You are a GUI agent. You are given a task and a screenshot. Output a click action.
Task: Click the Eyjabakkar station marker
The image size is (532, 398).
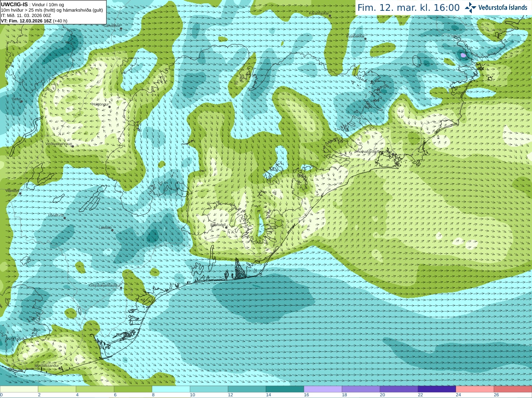365,39
